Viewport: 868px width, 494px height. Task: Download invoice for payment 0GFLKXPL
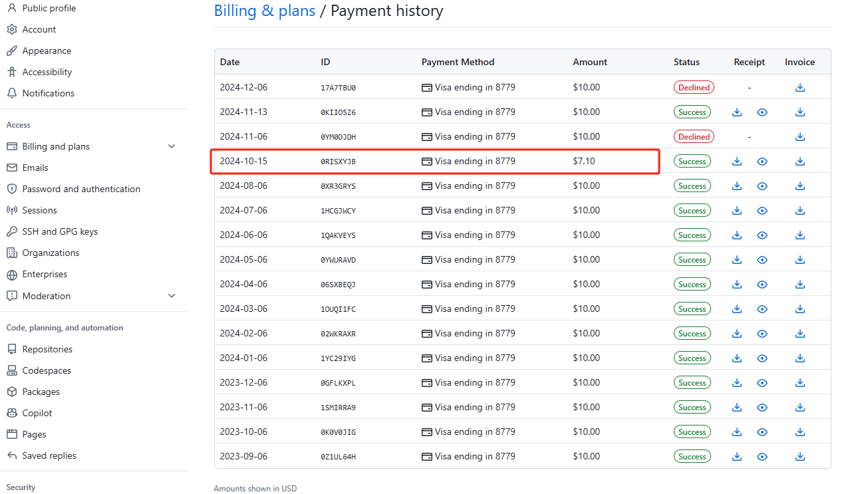coord(800,383)
